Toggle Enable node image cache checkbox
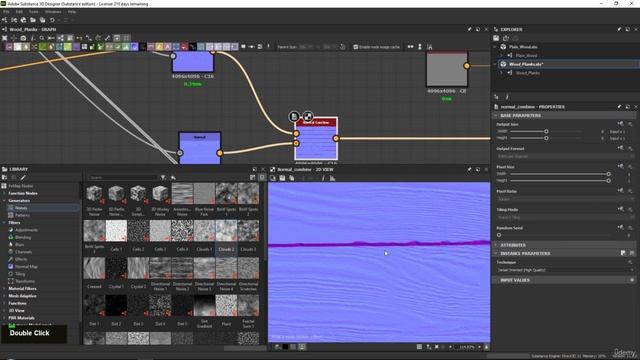This screenshot has height=360, width=640. tap(356, 47)
